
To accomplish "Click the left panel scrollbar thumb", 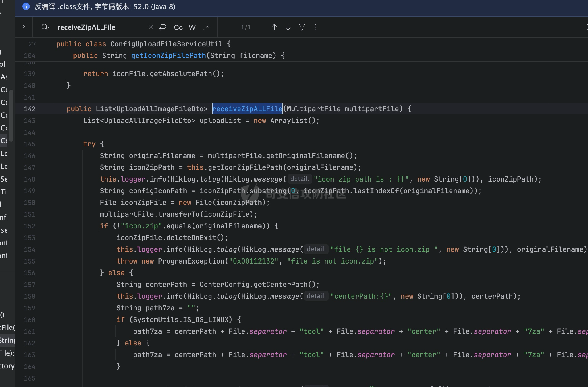I will coord(11,116).
